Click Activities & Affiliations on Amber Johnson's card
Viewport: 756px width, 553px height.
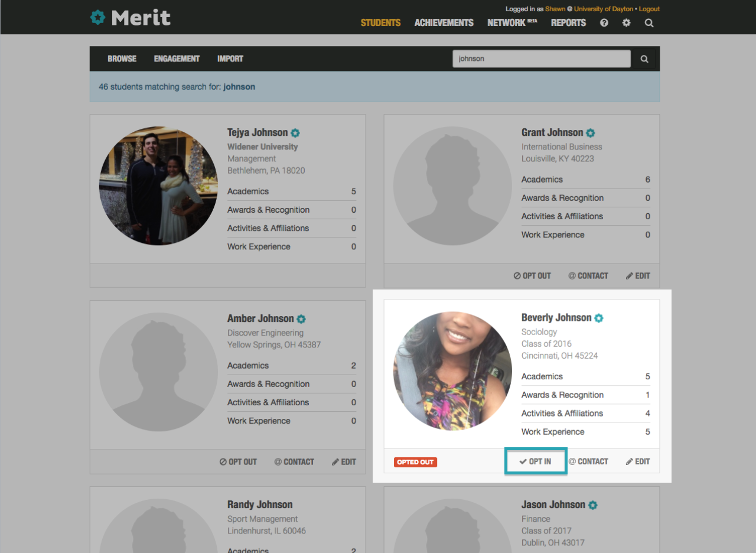click(x=292, y=402)
